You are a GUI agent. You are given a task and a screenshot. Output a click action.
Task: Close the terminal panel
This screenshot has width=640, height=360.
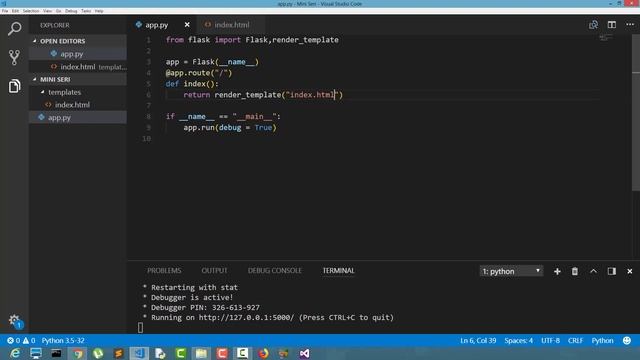click(x=629, y=271)
